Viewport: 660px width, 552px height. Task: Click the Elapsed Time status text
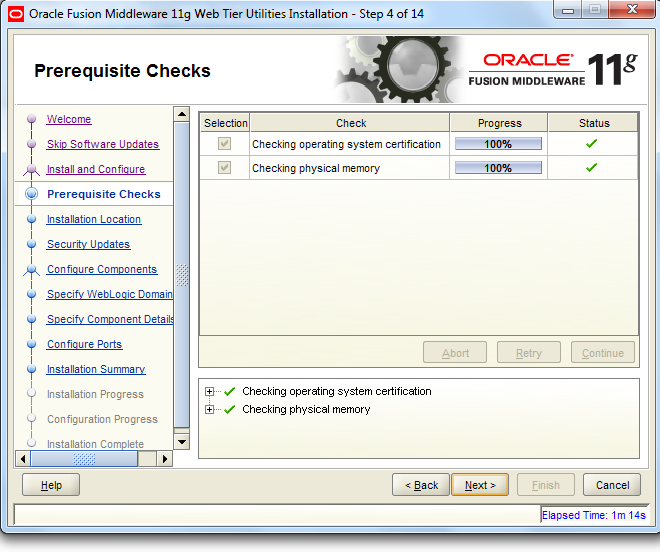click(593, 515)
